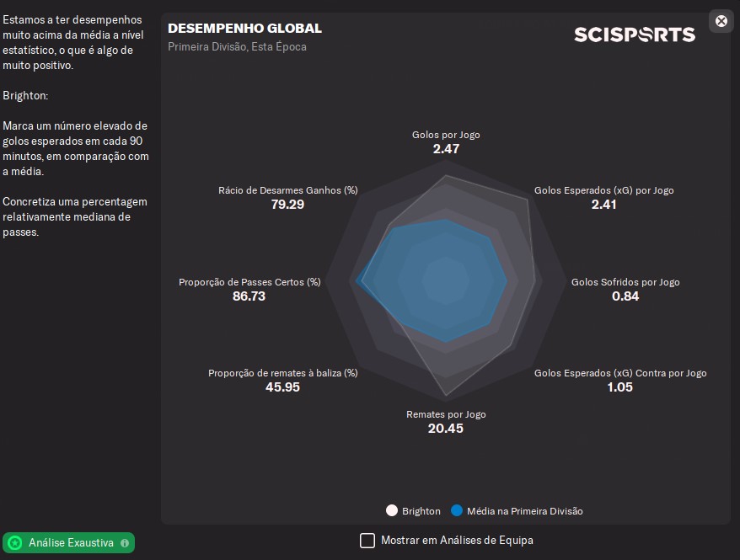Click Proporção de remates à baliza label
Image resolution: width=740 pixels, height=560 pixels.
(282, 373)
